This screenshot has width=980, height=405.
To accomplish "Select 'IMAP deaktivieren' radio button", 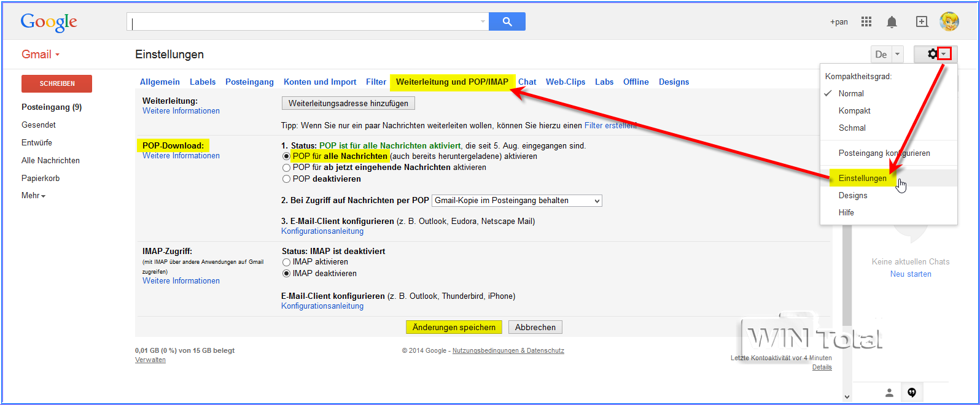I will [x=286, y=274].
